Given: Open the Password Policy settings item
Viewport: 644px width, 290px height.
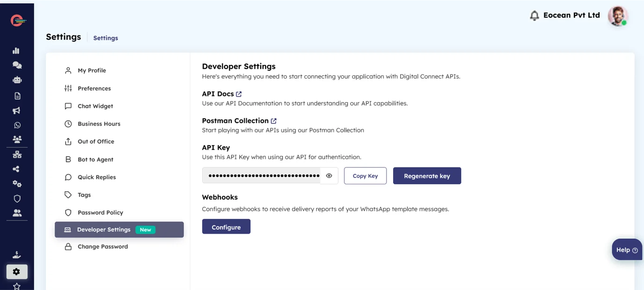Looking at the screenshot, I should pyautogui.click(x=100, y=212).
